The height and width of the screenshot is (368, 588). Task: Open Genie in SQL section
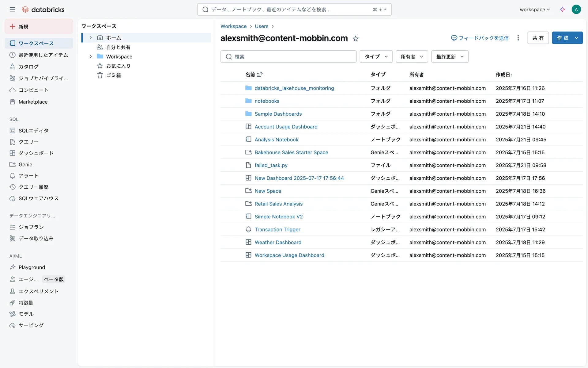pos(25,164)
